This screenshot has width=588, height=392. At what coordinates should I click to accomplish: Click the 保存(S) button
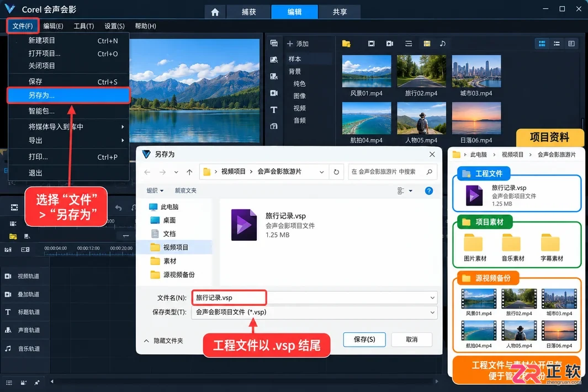[364, 340]
